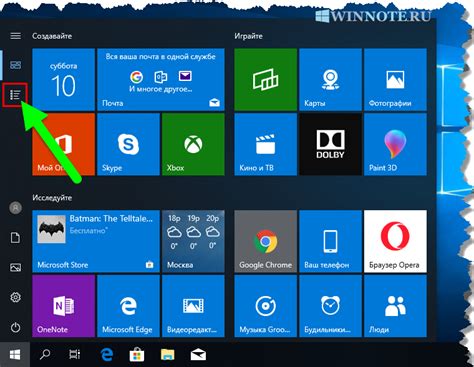Select the Создавайте group heading
The width and height of the screenshot is (474, 367).
pos(52,36)
